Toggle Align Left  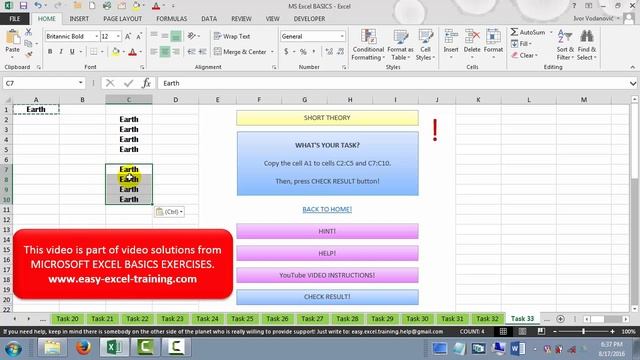pos(154,51)
